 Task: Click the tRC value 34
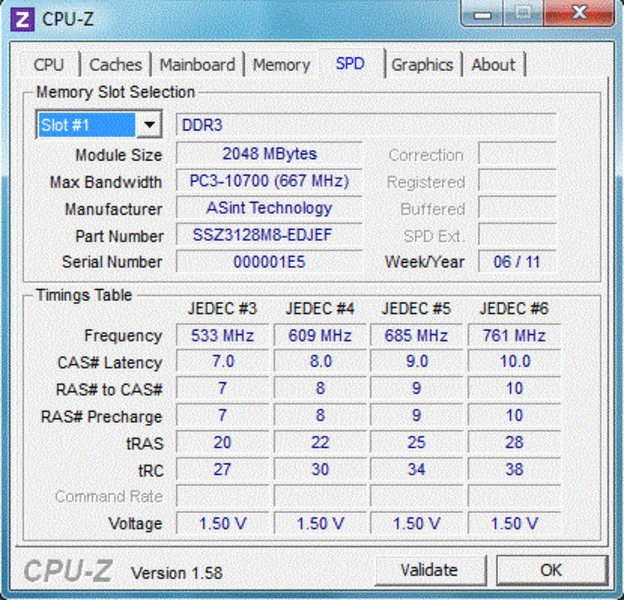click(416, 469)
